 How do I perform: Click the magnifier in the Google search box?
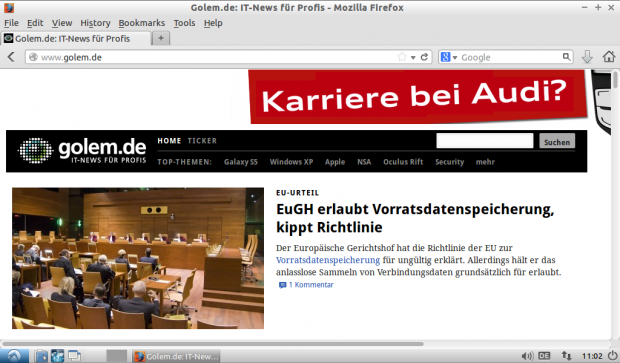(566, 57)
